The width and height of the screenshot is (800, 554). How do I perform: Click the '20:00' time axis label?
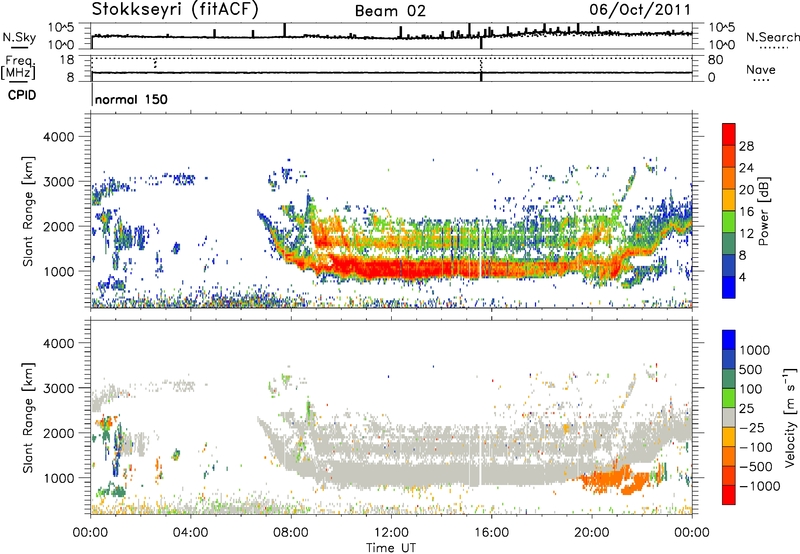(x=592, y=533)
